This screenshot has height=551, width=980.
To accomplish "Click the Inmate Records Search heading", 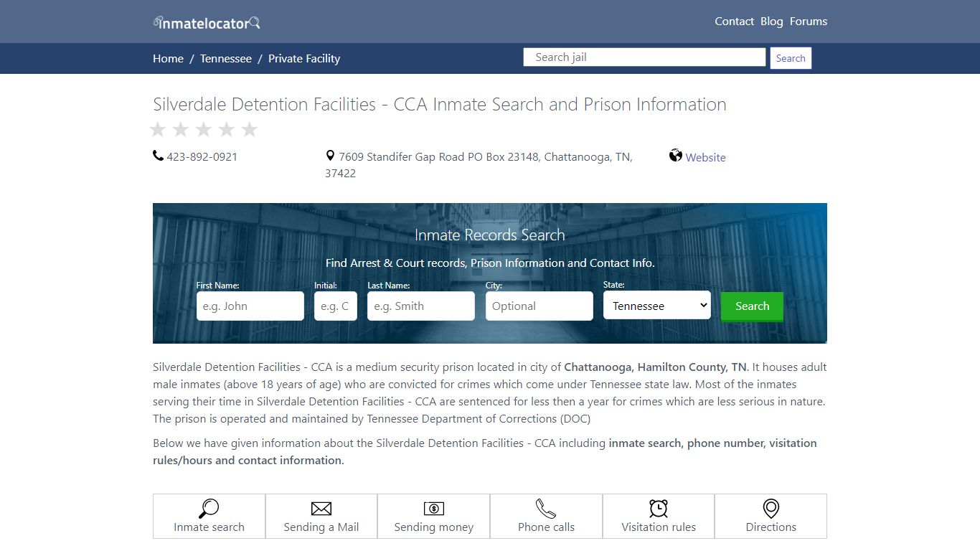I will point(490,235).
